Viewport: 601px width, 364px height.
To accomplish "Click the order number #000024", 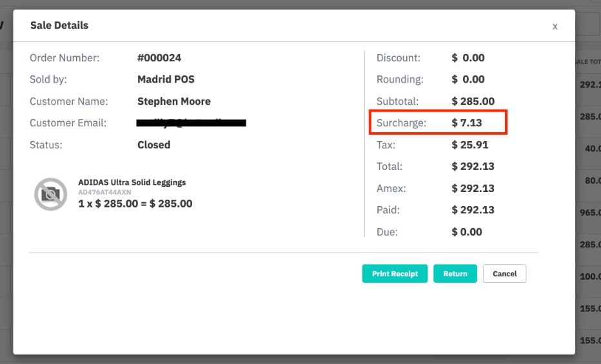I will point(159,58).
